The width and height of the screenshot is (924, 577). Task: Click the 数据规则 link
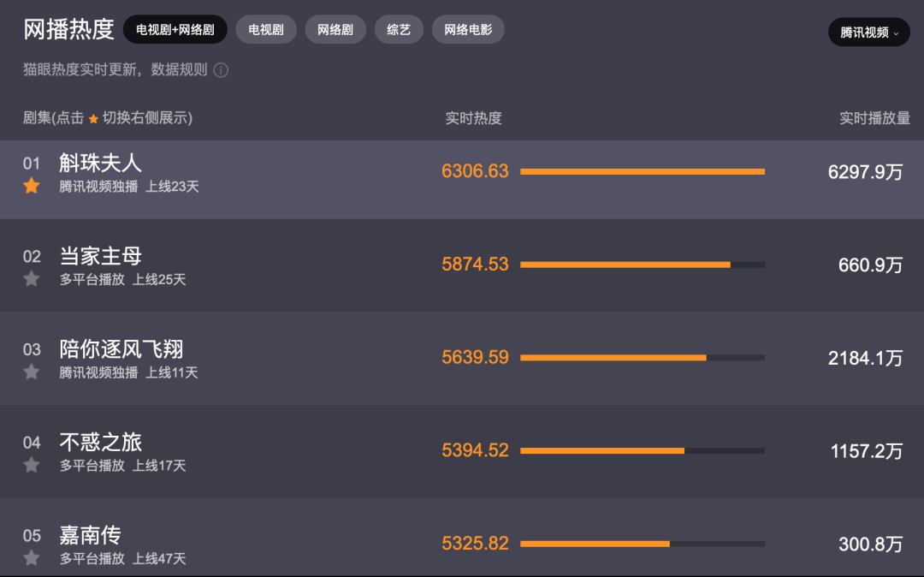point(180,70)
